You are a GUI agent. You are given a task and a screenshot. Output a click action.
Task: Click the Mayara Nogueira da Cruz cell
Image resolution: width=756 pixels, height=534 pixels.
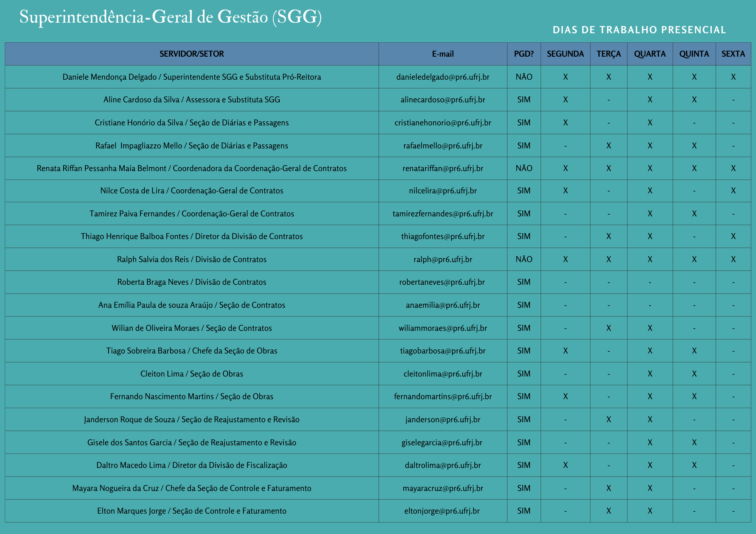[x=192, y=488]
